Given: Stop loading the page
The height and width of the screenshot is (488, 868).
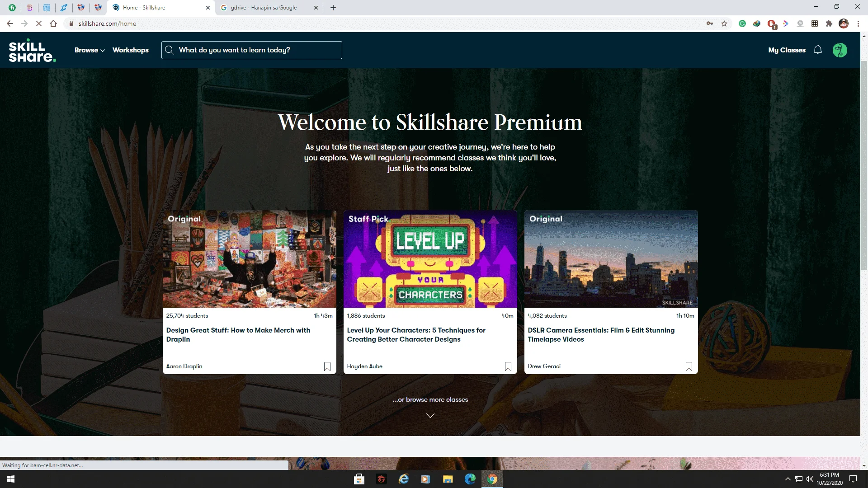Looking at the screenshot, I should coord(39,23).
